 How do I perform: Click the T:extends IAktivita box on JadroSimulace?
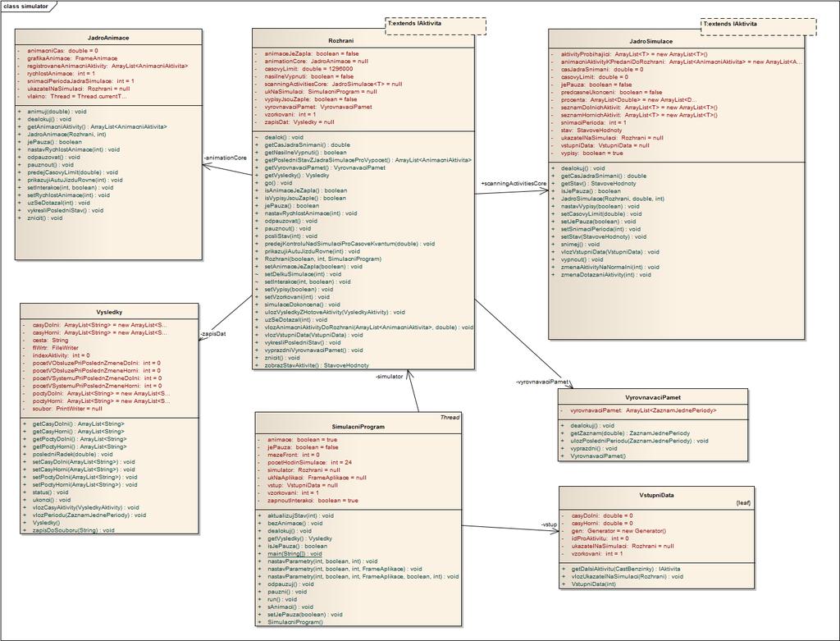[x=759, y=27]
